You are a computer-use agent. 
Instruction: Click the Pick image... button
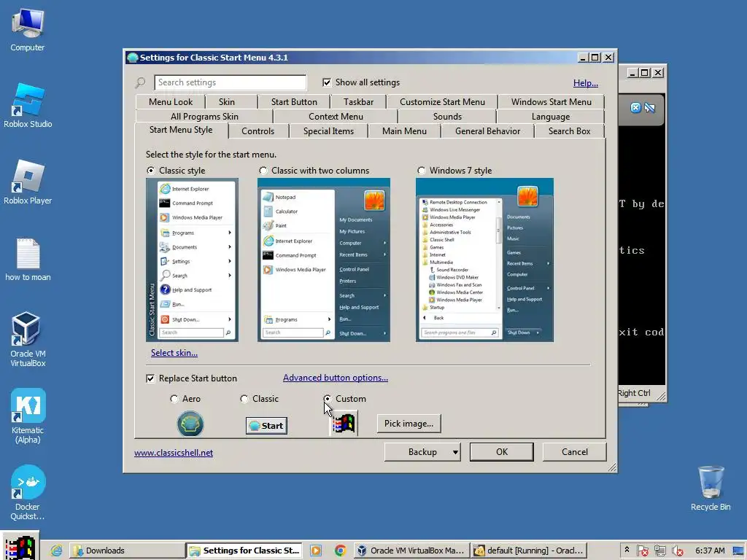(x=409, y=424)
